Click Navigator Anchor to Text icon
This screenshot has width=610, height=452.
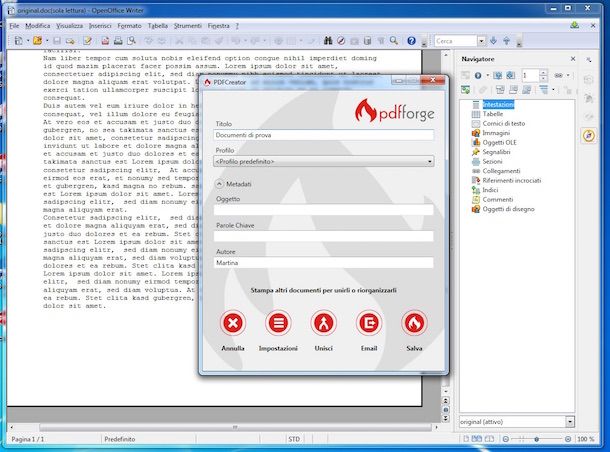click(527, 90)
